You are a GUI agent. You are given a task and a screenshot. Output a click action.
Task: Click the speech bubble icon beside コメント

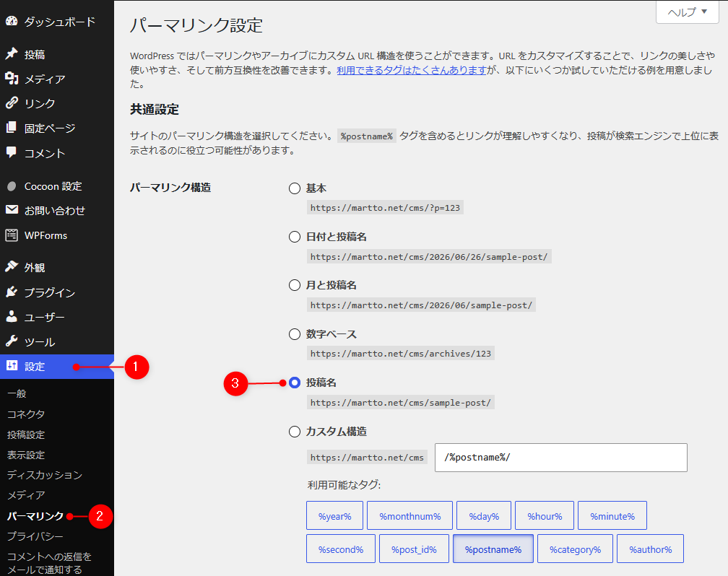point(12,152)
